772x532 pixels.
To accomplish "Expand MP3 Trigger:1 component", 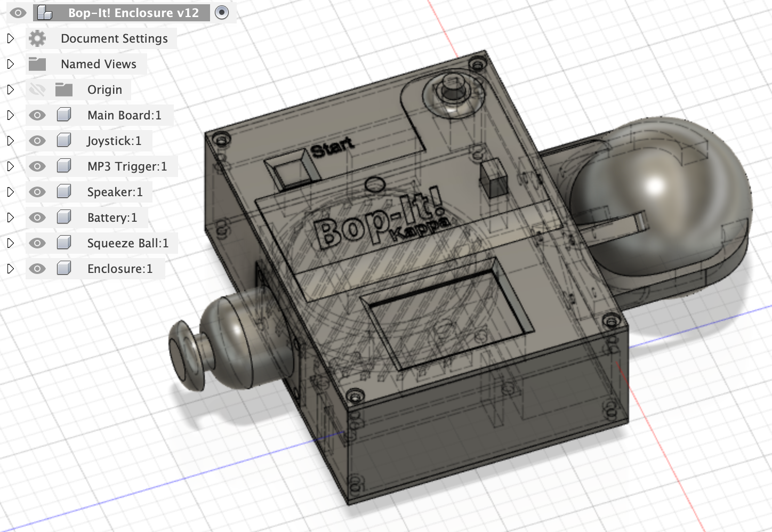I will tap(11, 166).
